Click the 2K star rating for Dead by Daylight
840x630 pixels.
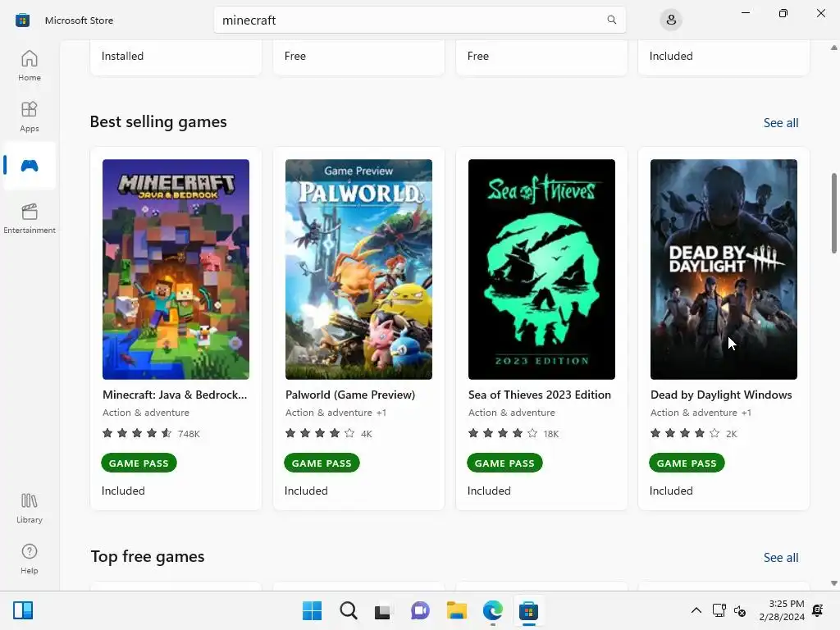(x=694, y=433)
